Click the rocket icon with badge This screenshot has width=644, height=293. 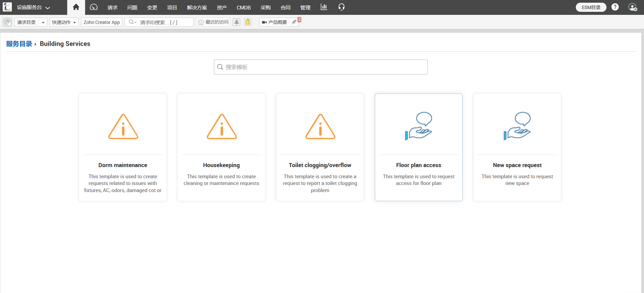pyautogui.click(x=294, y=22)
